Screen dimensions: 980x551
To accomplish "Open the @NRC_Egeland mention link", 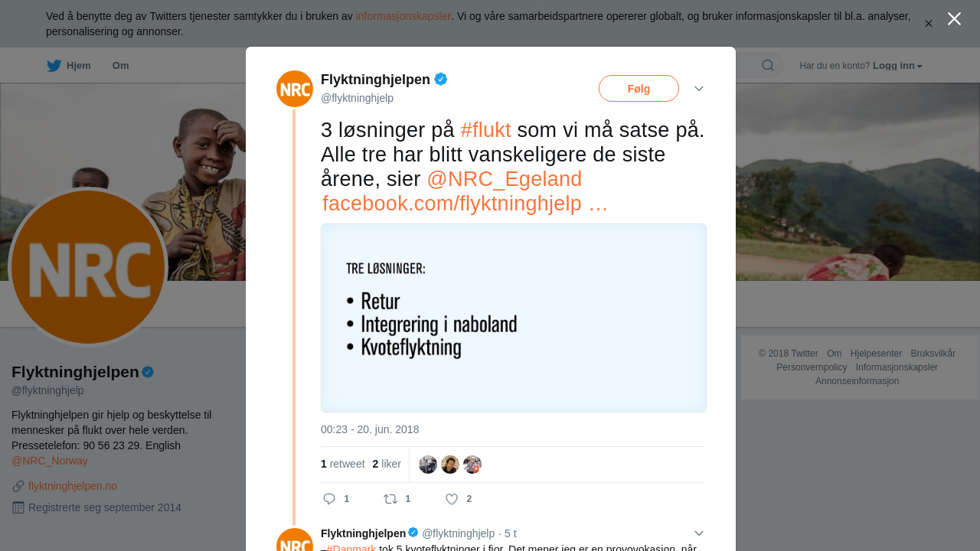I will point(504,179).
